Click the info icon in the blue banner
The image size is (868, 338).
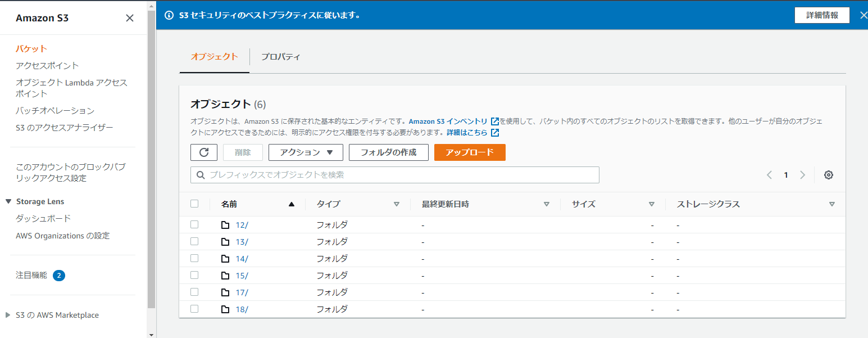(169, 15)
